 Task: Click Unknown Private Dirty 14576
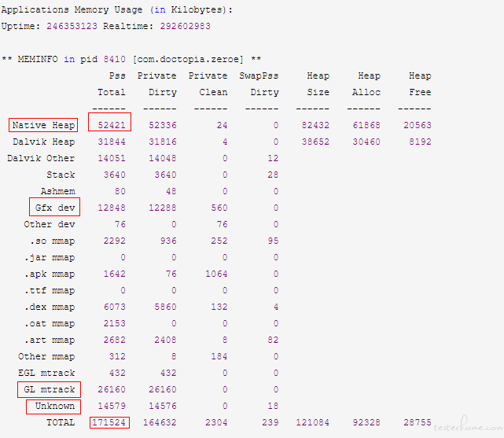(163, 407)
